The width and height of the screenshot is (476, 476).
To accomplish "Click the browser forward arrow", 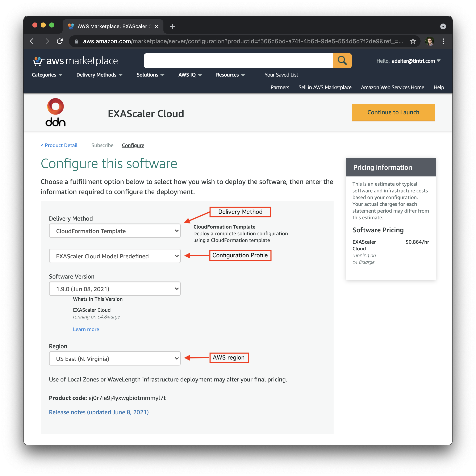I will point(46,41).
